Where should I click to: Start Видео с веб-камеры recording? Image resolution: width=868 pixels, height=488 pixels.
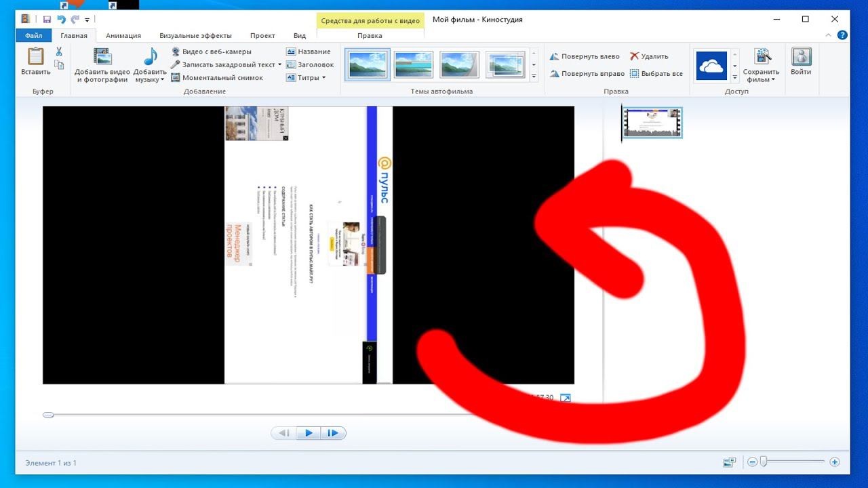coord(211,52)
